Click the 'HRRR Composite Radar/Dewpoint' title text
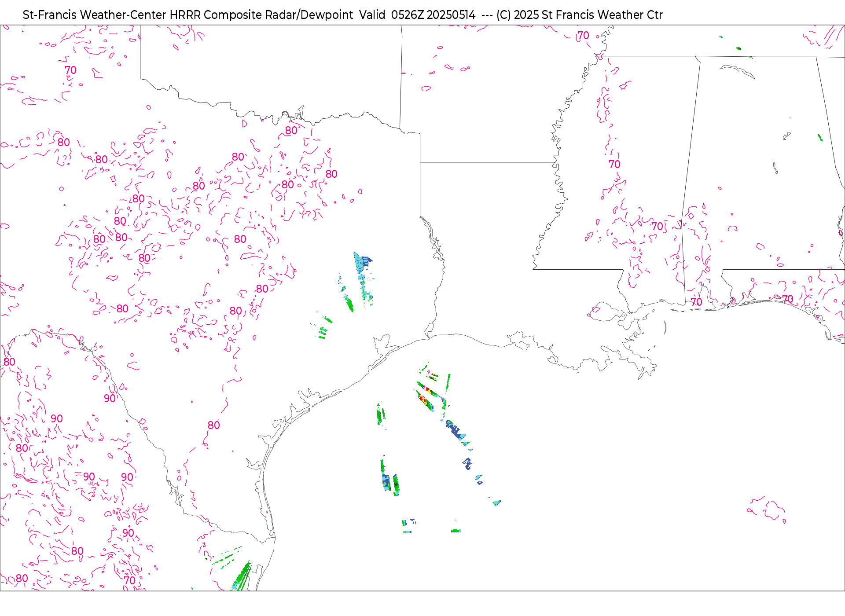The width and height of the screenshot is (845, 616). click(x=261, y=15)
